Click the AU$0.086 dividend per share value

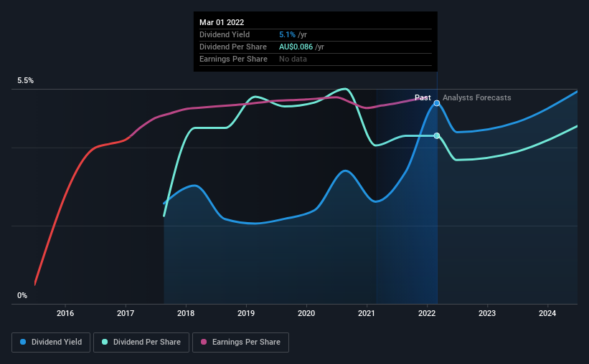(x=296, y=47)
